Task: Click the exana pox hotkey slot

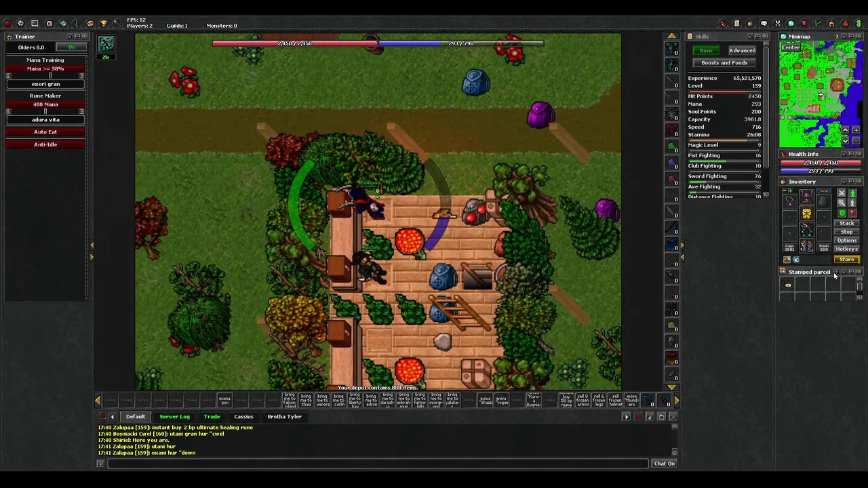Action: 225,400
